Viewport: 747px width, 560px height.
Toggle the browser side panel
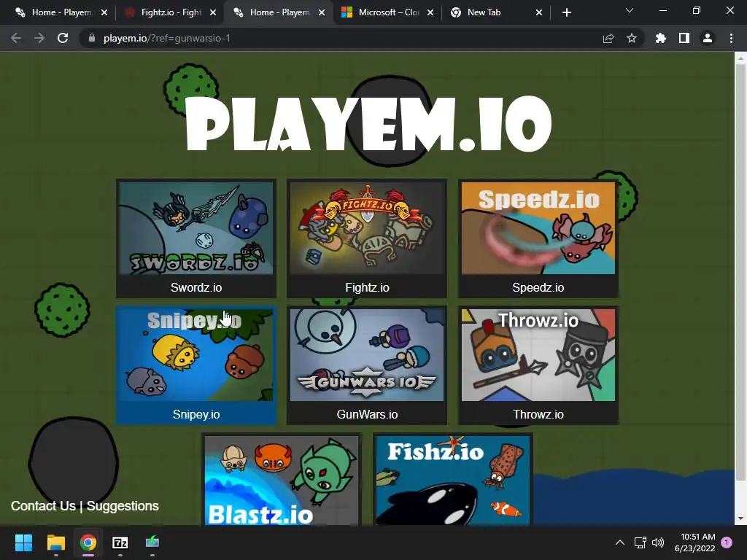coord(684,38)
